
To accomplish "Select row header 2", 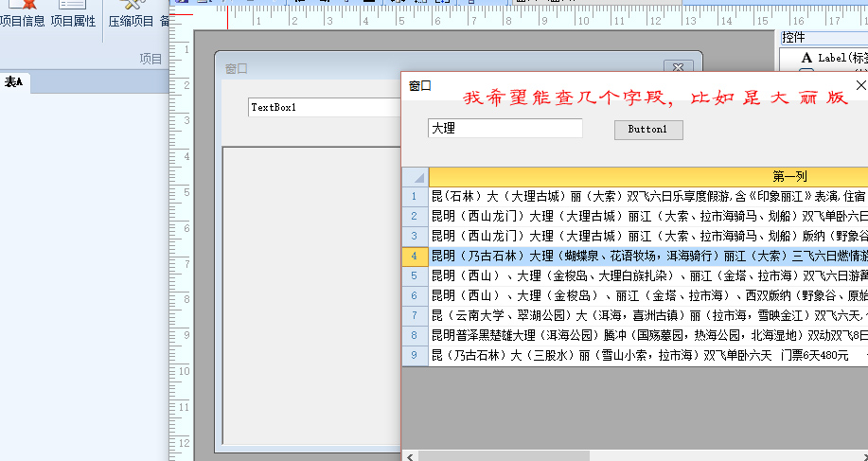I will (x=416, y=216).
